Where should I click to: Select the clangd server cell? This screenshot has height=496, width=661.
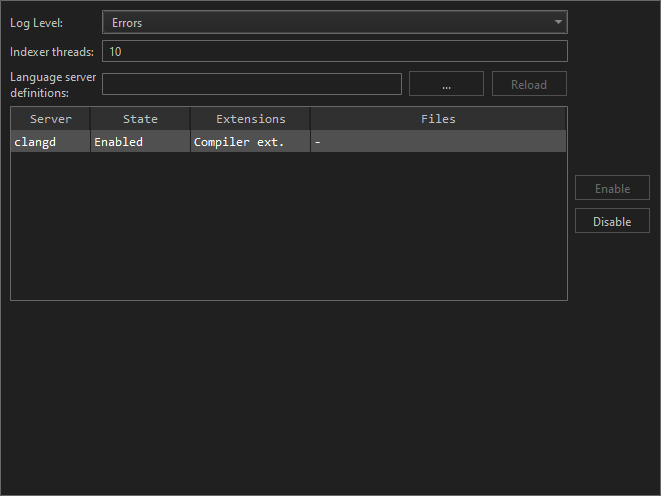tap(51, 142)
